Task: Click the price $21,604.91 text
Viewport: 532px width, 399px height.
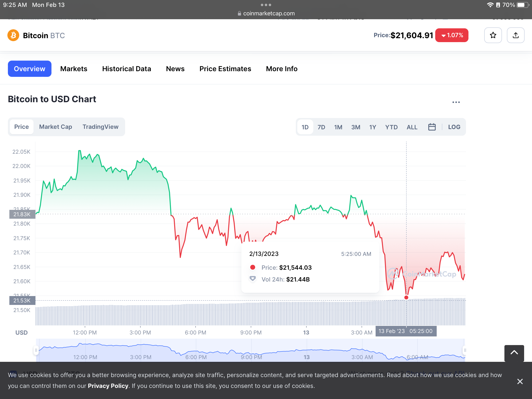Action: tap(412, 35)
